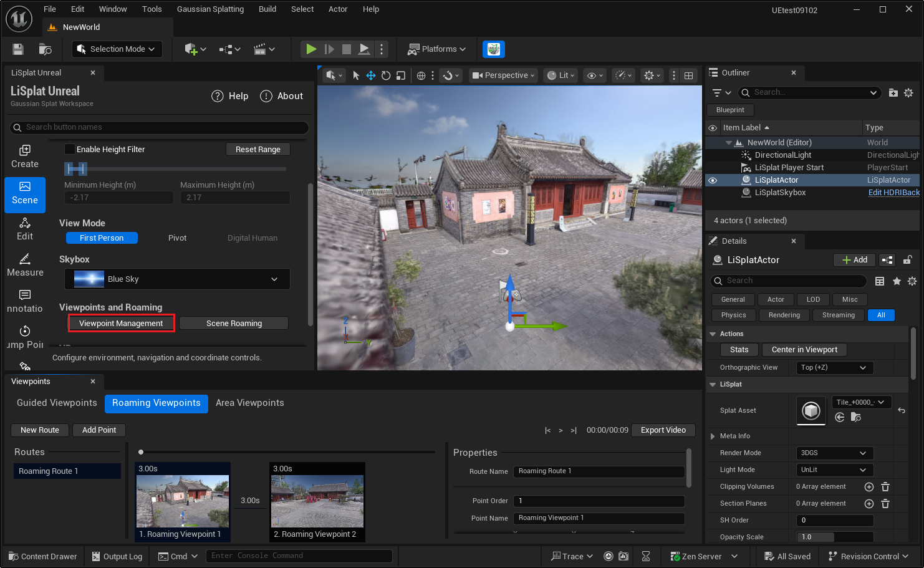The image size is (924, 568).
Task: Switch to the Guided Viewpoints tab
Action: click(57, 403)
